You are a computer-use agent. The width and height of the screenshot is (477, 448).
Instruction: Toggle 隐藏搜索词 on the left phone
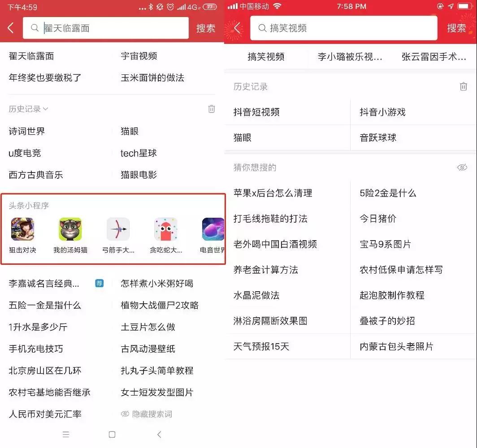[x=147, y=414]
